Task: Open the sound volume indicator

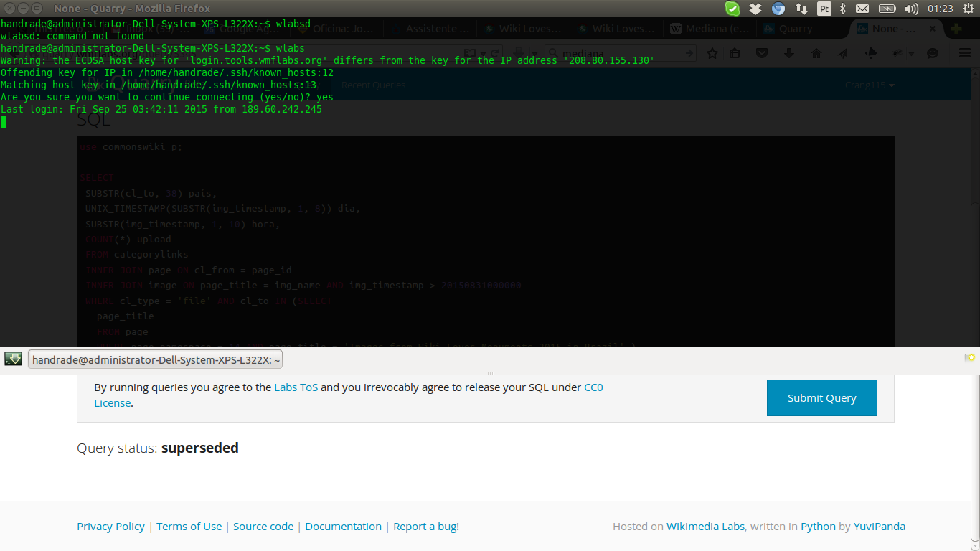Action: point(912,9)
